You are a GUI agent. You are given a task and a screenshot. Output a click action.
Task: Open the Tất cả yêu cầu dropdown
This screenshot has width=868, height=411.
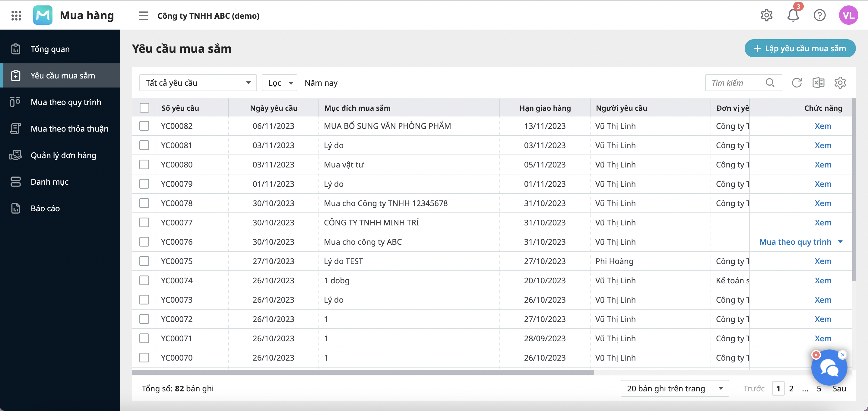tap(198, 83)
